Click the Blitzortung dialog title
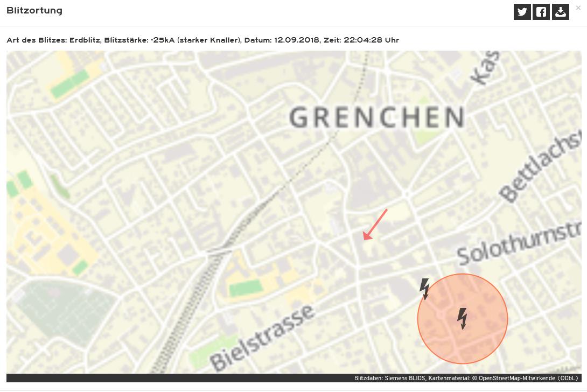 (34, 10)
